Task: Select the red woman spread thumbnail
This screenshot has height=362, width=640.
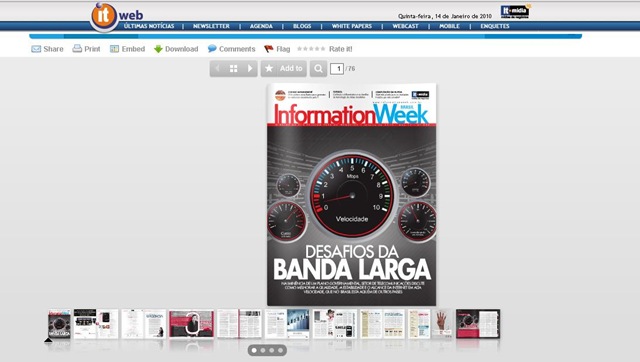Action: [191, 324]
